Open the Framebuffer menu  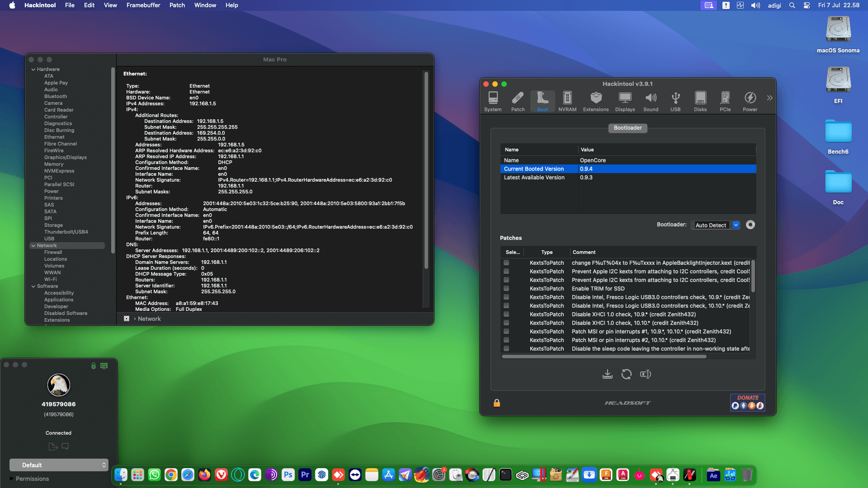point(143,5)
